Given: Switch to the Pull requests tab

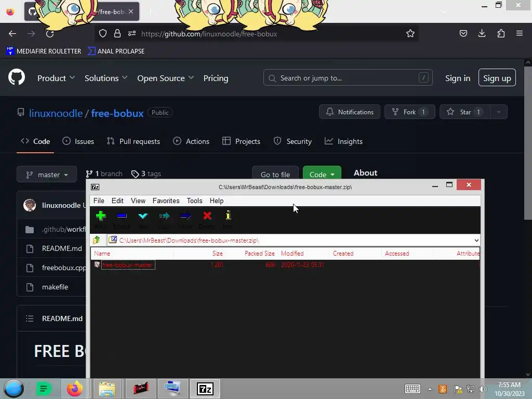Looking at the screenshot, I should [134, 141].
